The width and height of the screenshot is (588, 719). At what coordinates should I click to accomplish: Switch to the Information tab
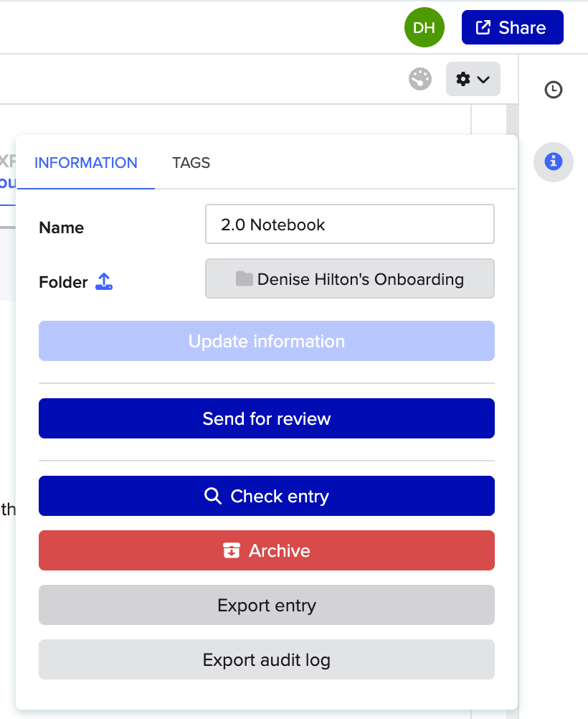click(x=85, y=163)
